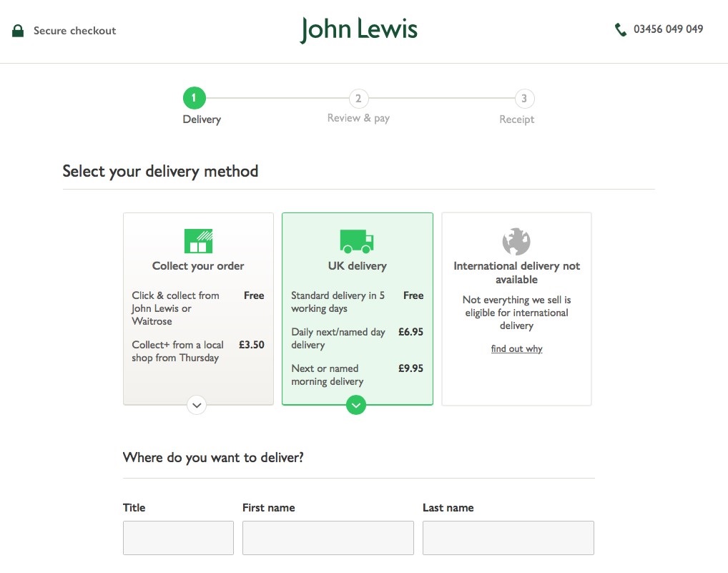728x573 pixels.
Task: Click the grey globe icon
Action: point(516,242)
